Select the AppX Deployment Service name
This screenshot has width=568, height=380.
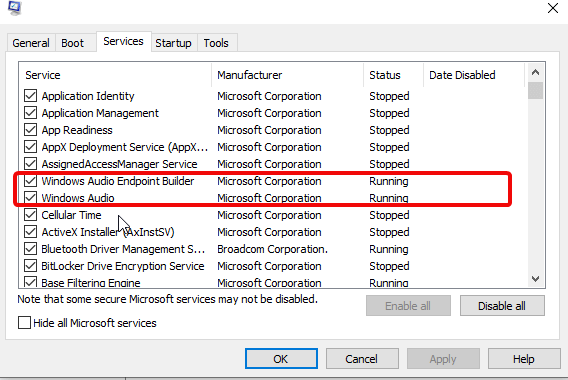[x=125, y=147]
